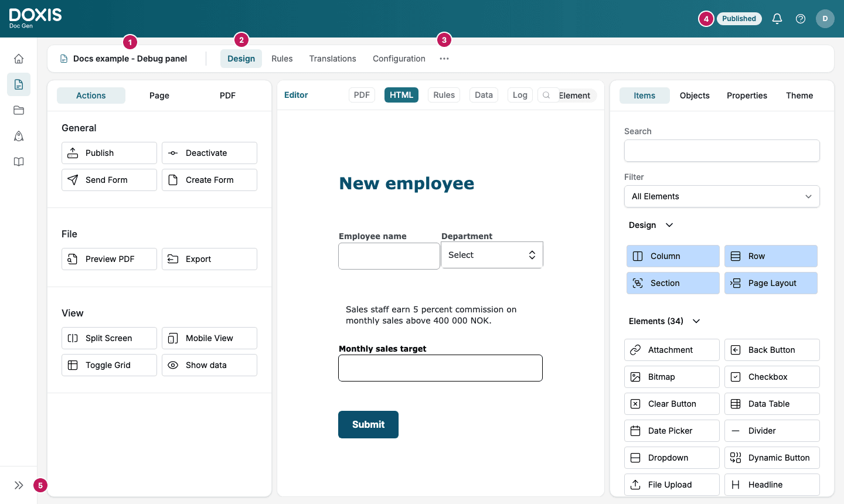Image resolution: width=844 pixels, height=504 pixels.
Task: Switch to the Configuration tab
Action: tap(399, 59)
